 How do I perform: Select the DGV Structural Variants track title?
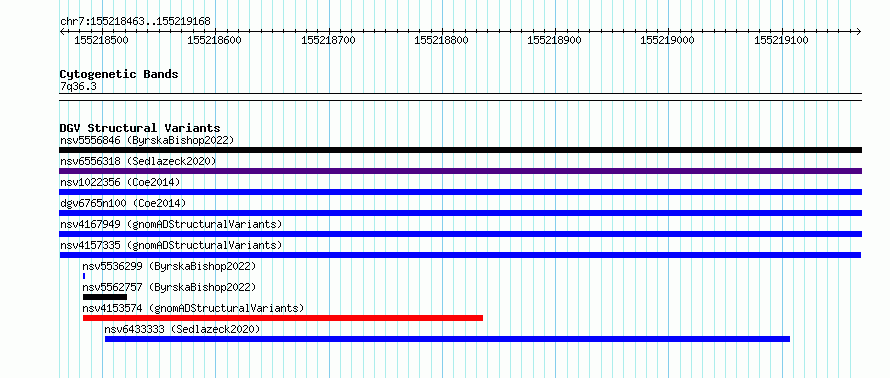tap(140, 128)
